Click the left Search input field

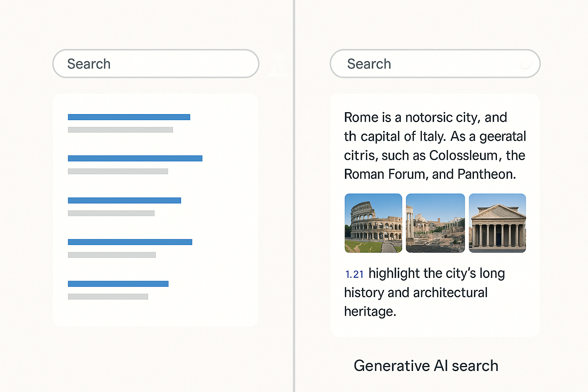[x=155, y=64]
